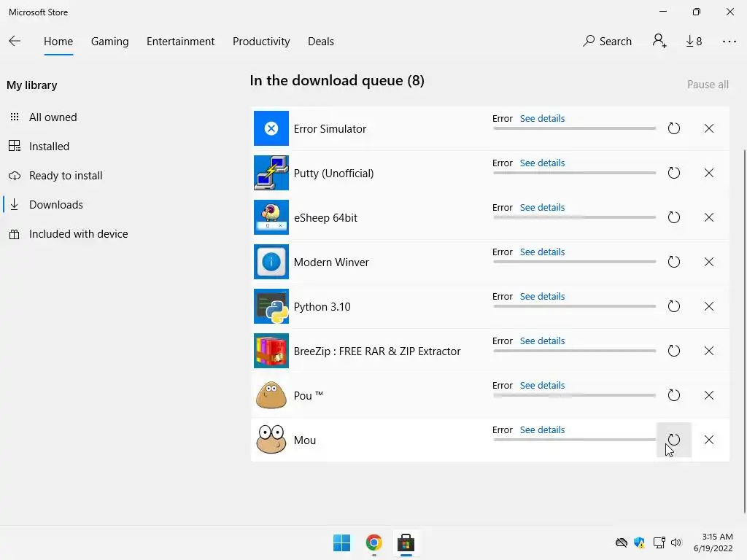Open the account sign-in icon
The image size is (747, 560).
[659, 42]
